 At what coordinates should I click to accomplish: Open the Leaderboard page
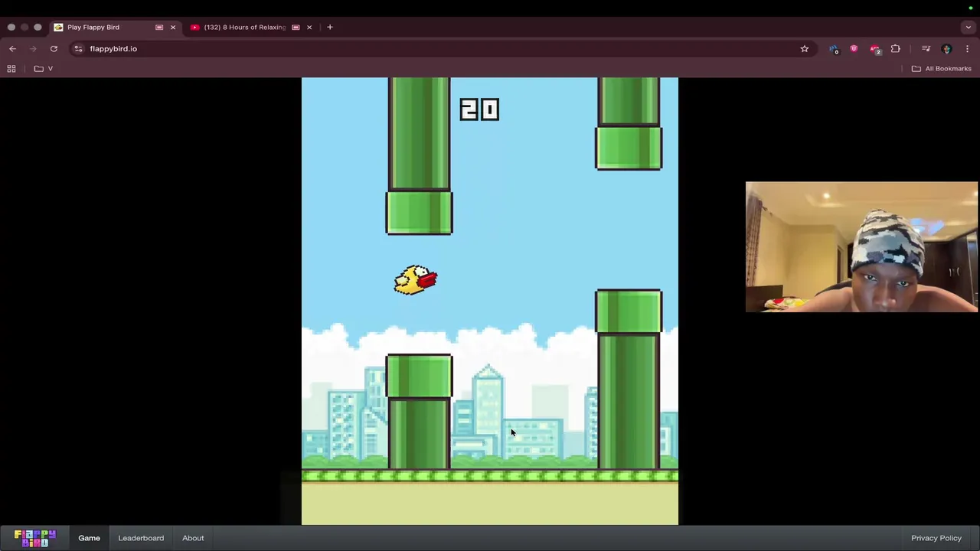pos(141,538)
